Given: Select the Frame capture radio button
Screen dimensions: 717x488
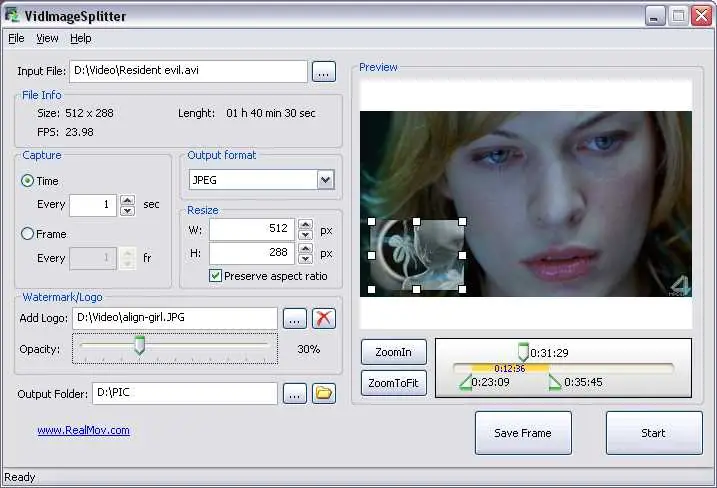Looking at the screenshot, I should click(x=27, y=234).
